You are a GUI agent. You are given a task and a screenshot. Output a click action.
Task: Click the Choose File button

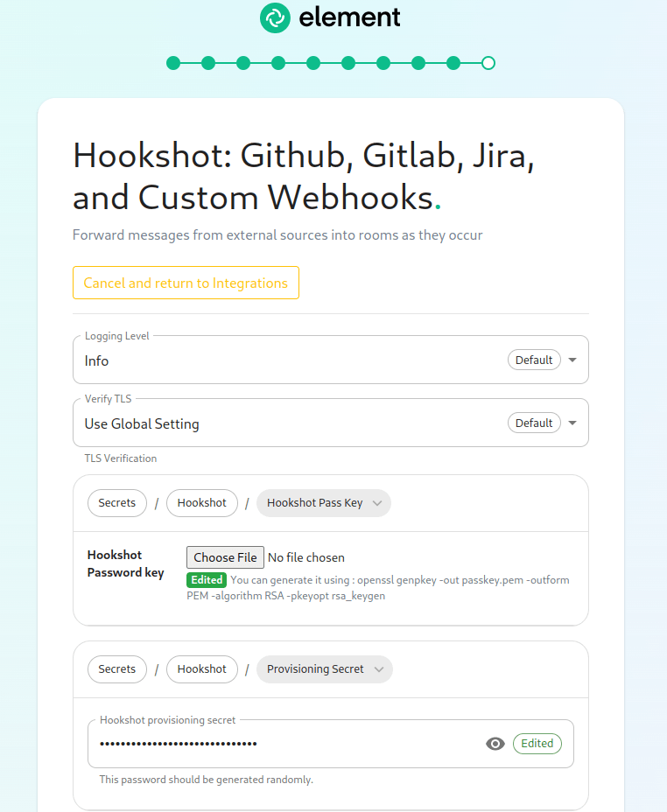click(x=225, y=557)
